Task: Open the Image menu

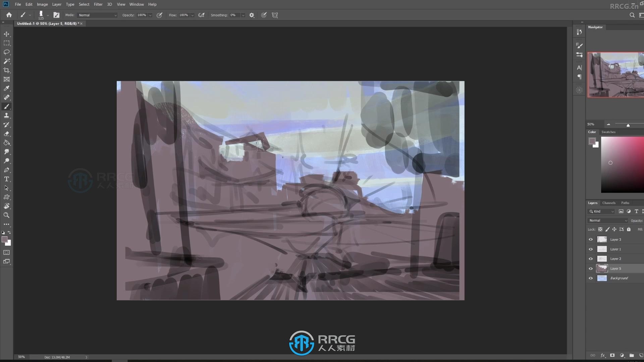Action: [x=42, y=4]
